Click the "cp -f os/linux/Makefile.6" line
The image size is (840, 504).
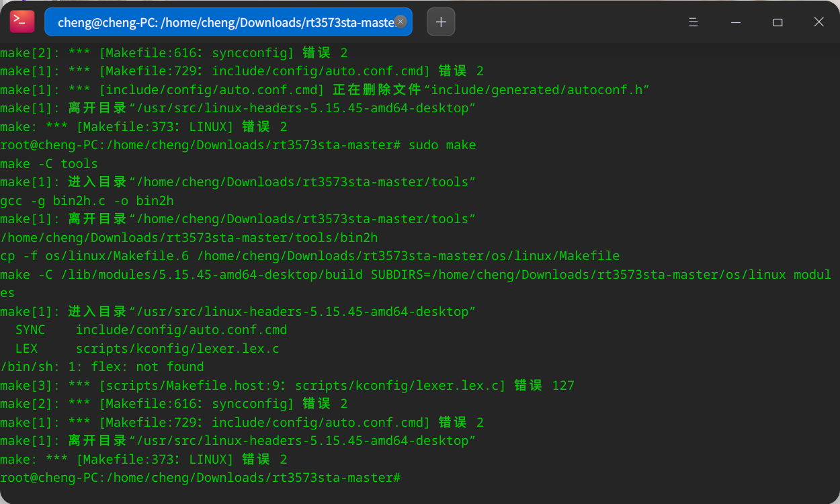coord(309,256)
